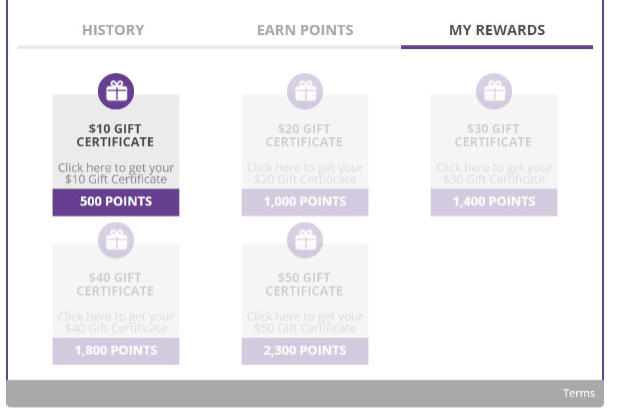Open the History tab

[x=113, y=30]
